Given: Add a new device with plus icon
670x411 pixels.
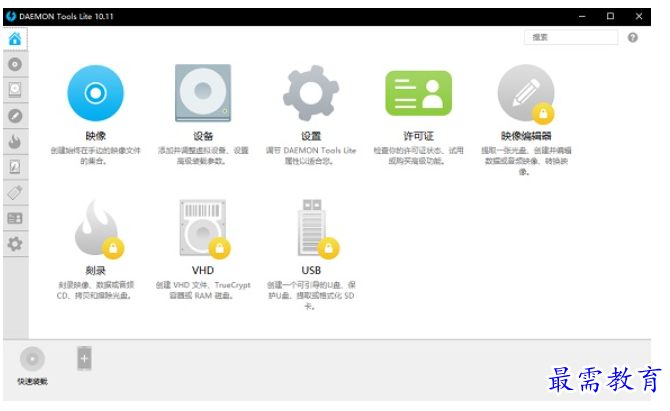Looking at the screenshot, I should [x=84, y=358].
